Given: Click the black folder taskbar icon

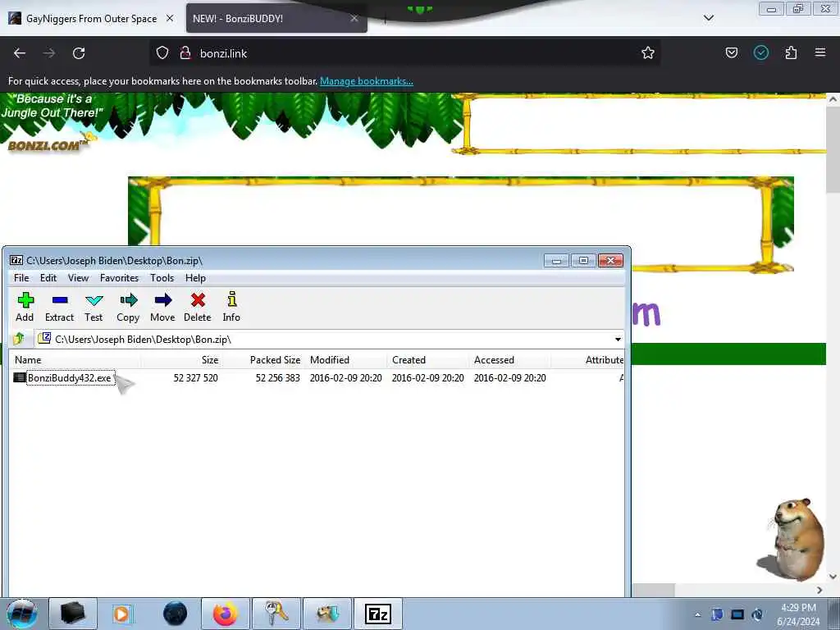Looking at the screenshot, I should tap(73, 614).
